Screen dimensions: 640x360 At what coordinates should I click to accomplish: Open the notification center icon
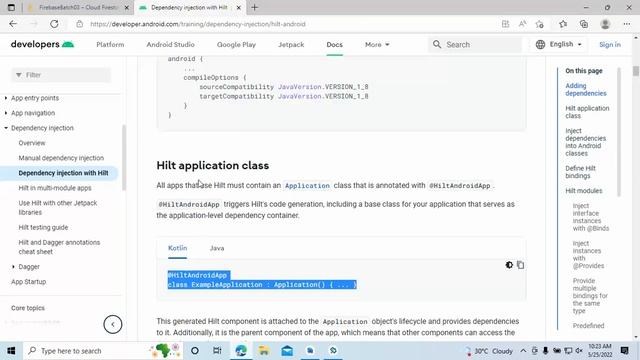[x=624, y=351]
